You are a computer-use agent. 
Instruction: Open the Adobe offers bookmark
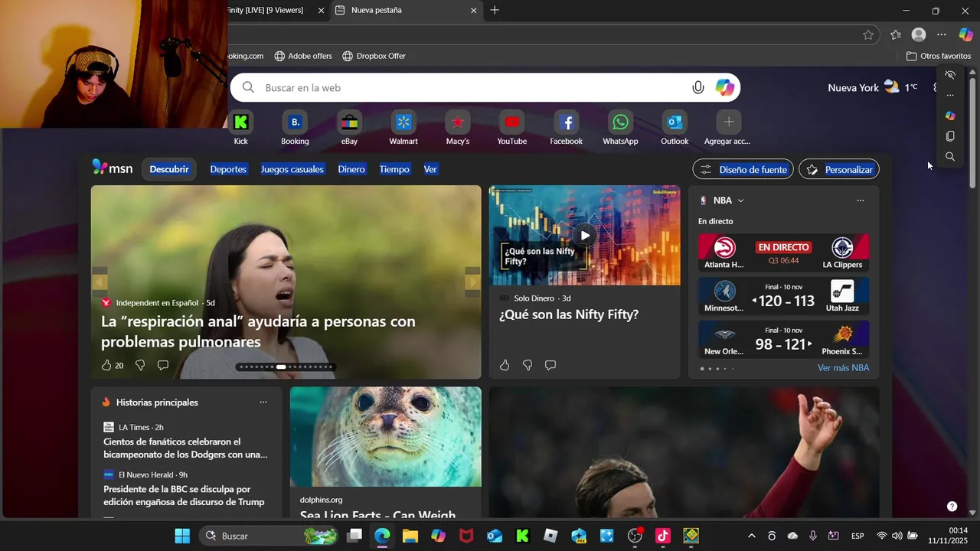click(x=303, y=56)
